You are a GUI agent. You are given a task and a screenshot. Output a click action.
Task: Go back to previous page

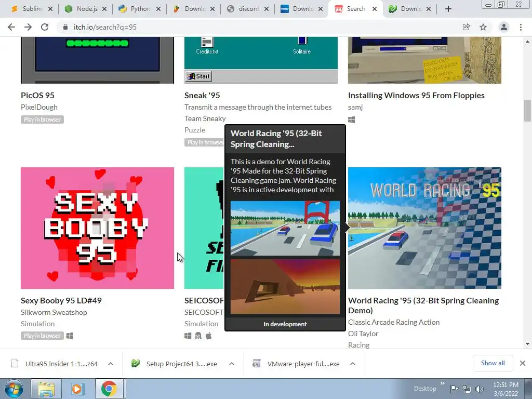pyautogui.click(x=11, y=27)
